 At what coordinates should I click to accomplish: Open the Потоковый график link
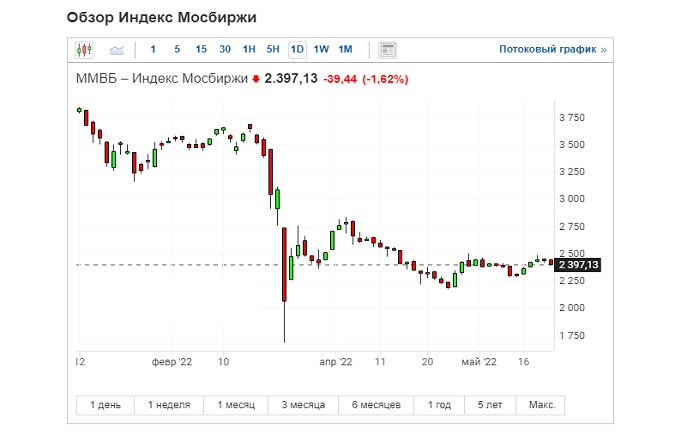pos(553,49)
